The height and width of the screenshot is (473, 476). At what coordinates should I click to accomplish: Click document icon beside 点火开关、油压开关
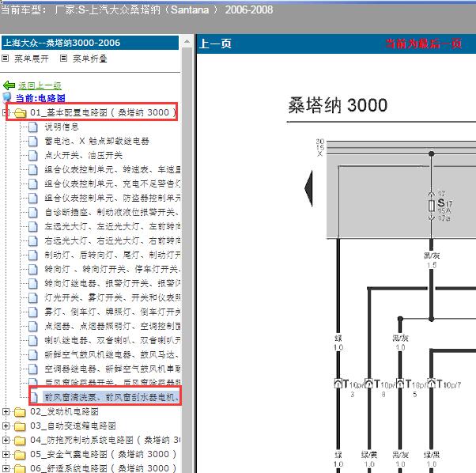pyautogui.click(x=32, y=155)
